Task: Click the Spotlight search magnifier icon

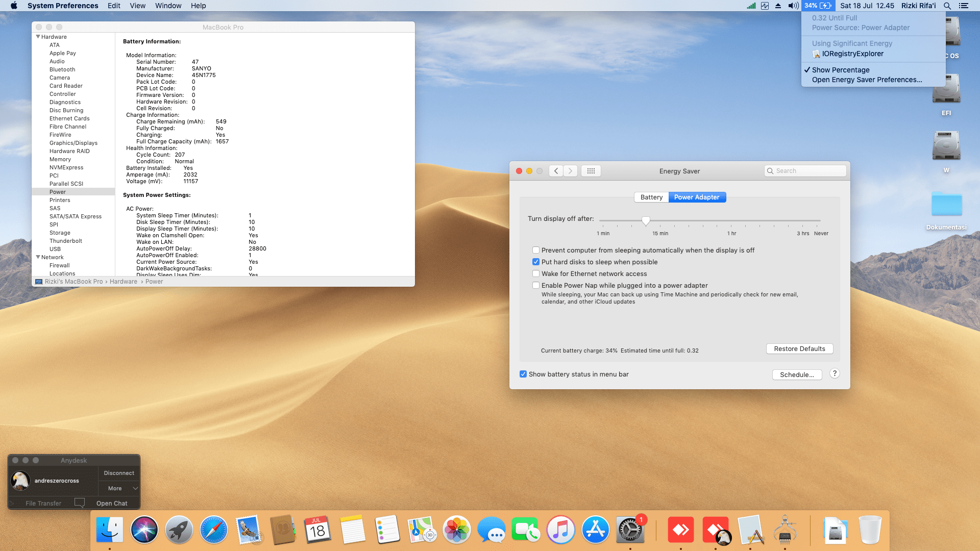Action: [947, 6]
